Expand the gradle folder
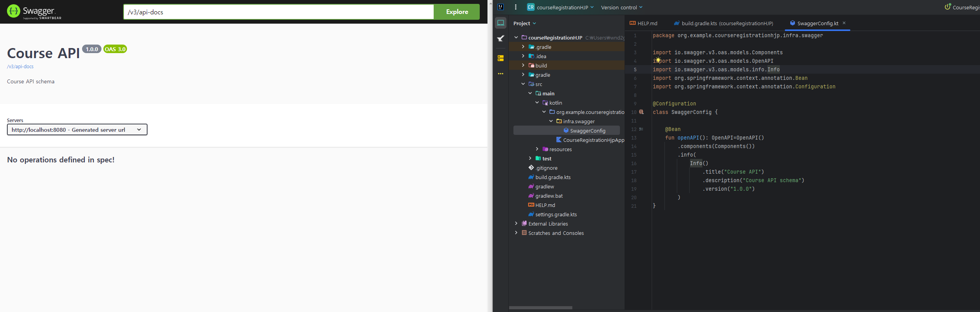Image resolution: width=980 pixels, height=312 pixels. click(523, 74)
